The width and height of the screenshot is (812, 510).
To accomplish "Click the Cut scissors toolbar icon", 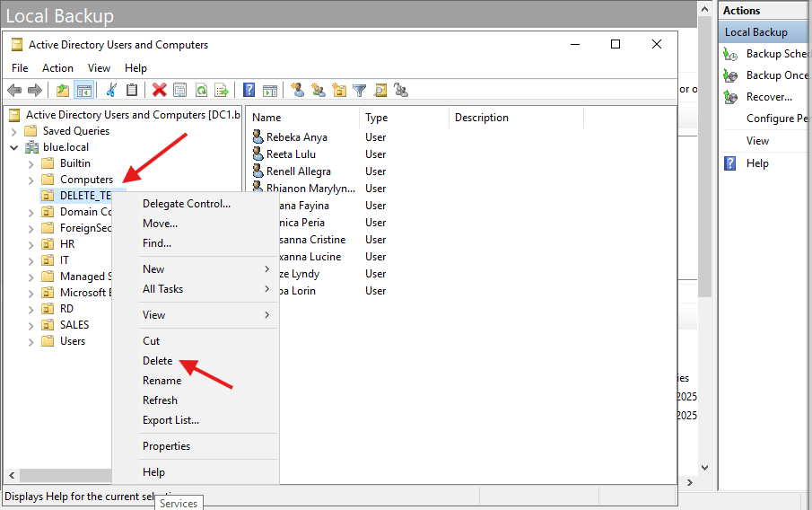I will click(111, 90).
